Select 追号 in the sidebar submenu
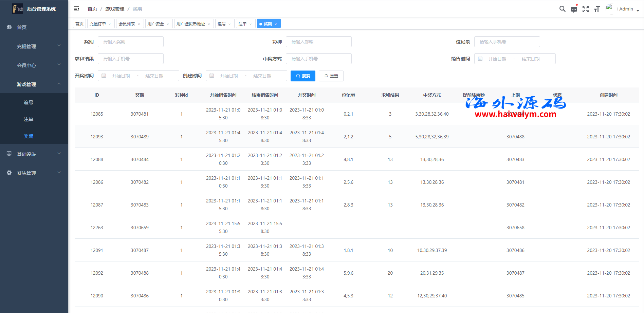 click(29, 102)
